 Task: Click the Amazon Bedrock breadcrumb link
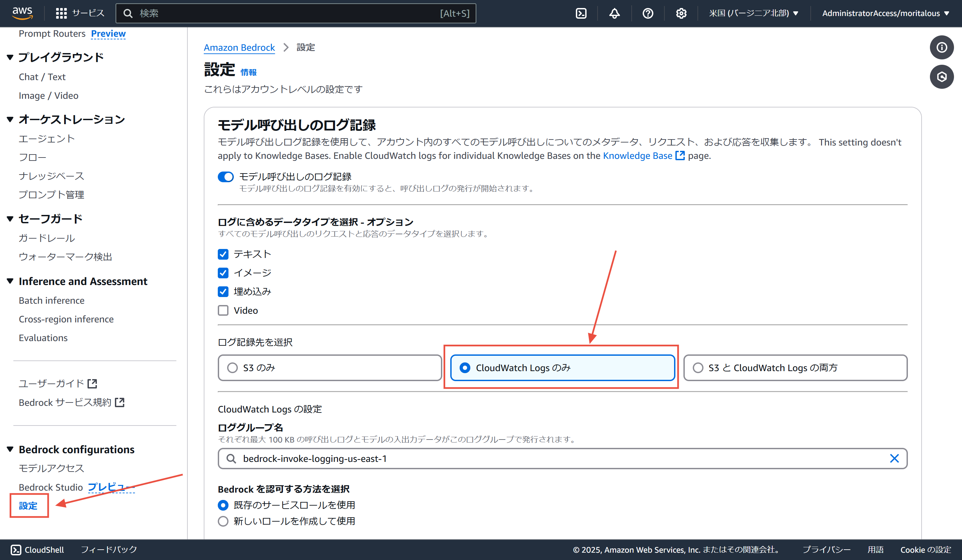pos(239,47)
